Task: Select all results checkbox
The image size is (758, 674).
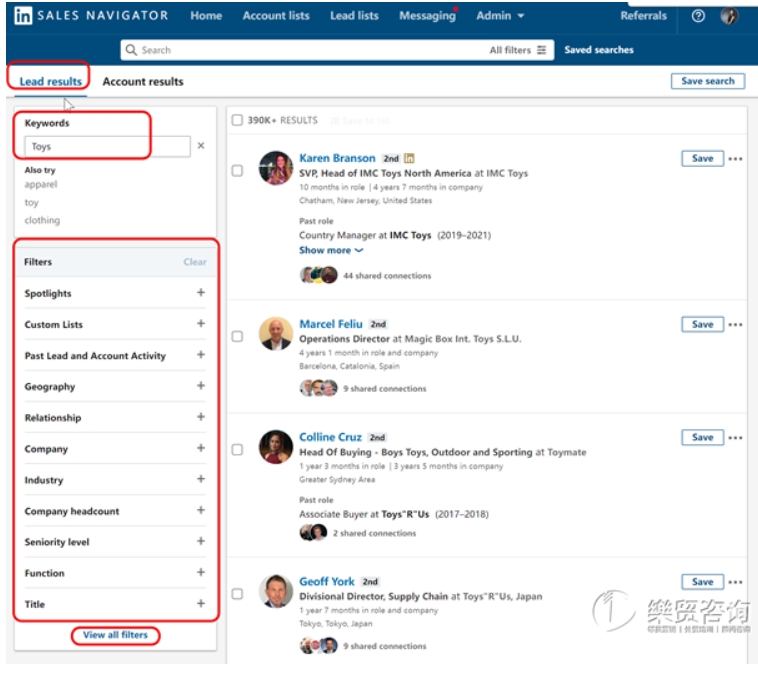Action: tap(237, 120)
